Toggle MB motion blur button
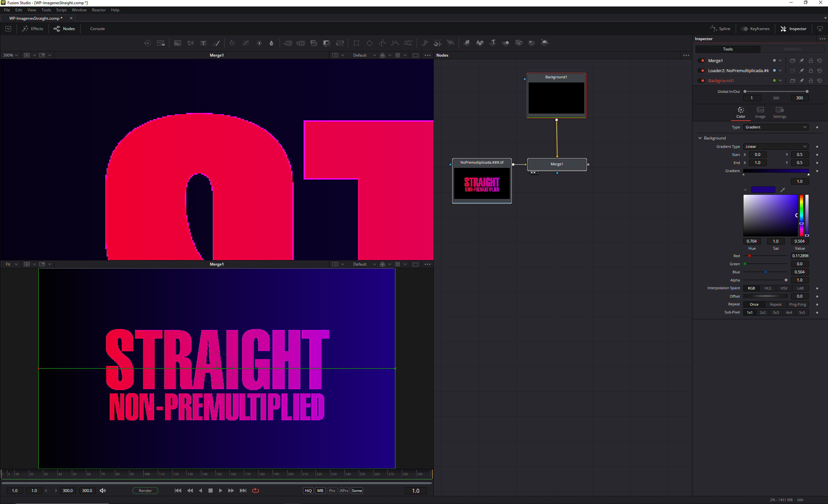The height and width of the screenshot is (504, 828). [320, 490]
